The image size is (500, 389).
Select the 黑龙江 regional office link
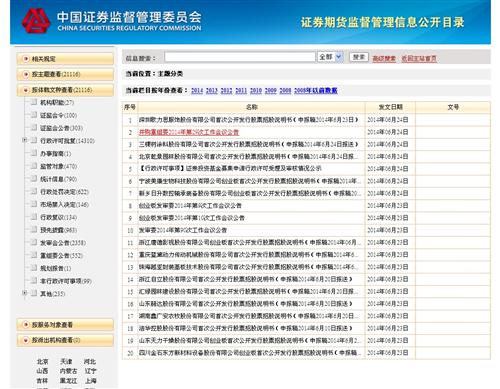[68, 380]
